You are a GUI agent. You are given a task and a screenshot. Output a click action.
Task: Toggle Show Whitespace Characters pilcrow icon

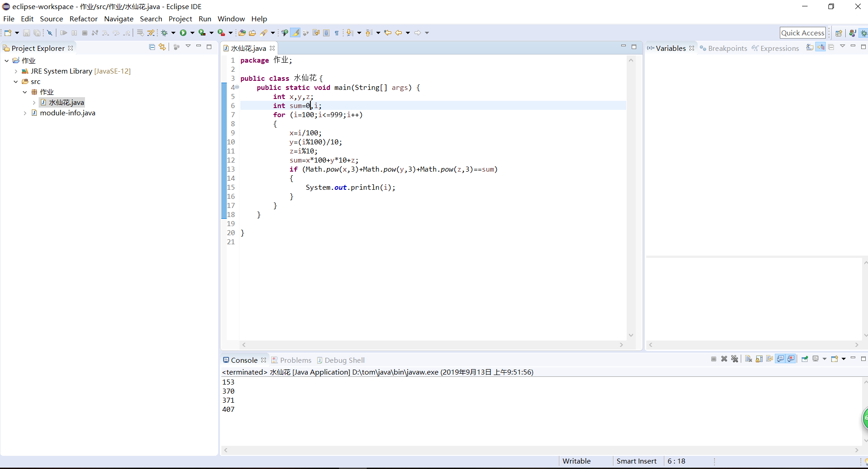tap(337, 33)
